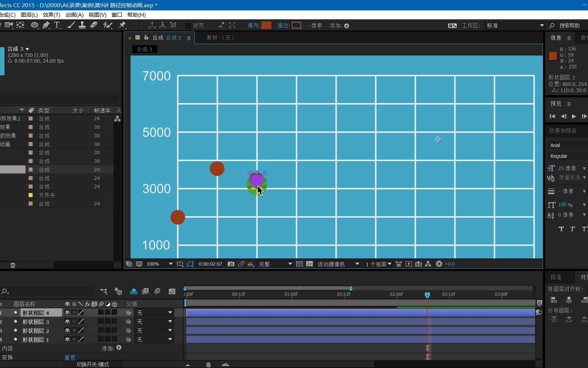Open the 动画(A) menu
Image resolution: width=588 pixels, height=368 pixels.
[x=74, y=15]
